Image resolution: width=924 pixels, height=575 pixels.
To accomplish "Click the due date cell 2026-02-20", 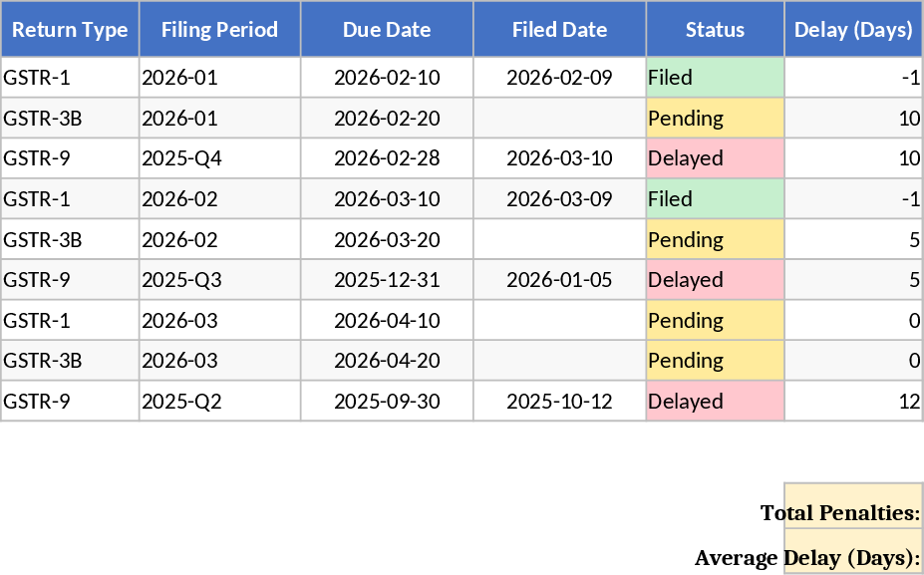I will click(387, 119).
